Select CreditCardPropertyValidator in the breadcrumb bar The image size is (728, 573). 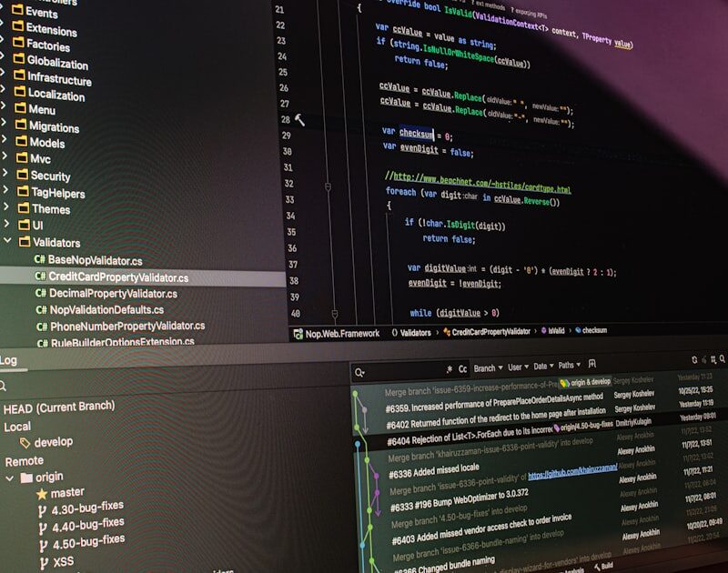coord(490,333)
